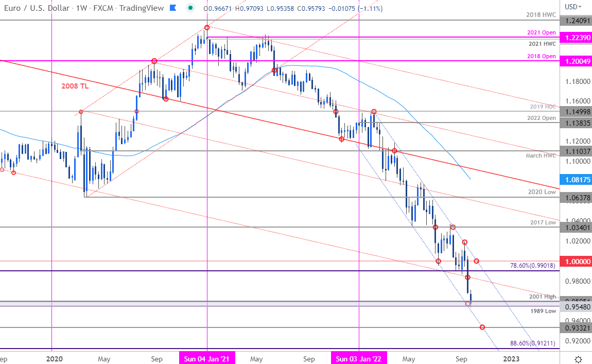
Task: Click the 2021 Open level label
Action: (542, 32)
